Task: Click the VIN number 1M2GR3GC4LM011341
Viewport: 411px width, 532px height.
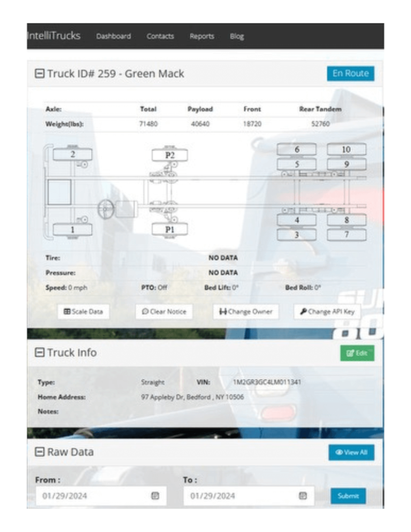Action: click(x=267, y=382)
